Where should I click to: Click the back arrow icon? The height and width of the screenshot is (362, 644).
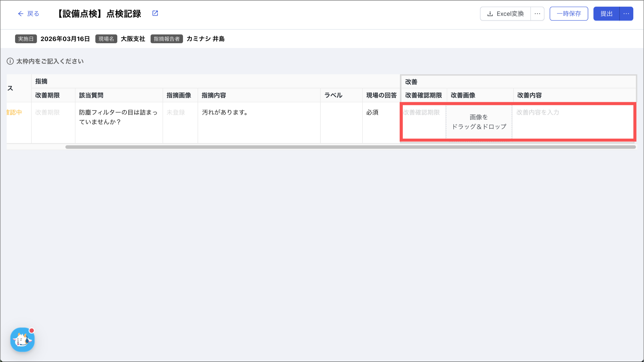pyautogui.click(x=20, y=14)
